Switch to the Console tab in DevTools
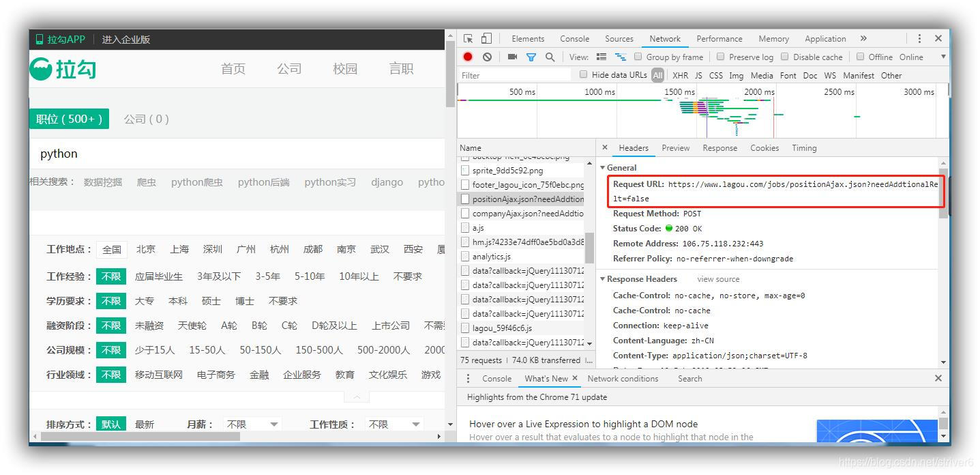The height and width of the screenshot is (475, 980). click(574, 39)
